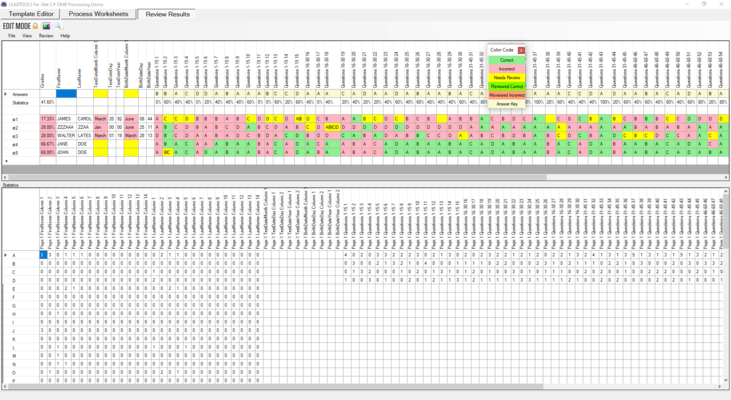731x400 pixels.
Task: Switch to the Process Worksheets tab
Action: (98, 14)
